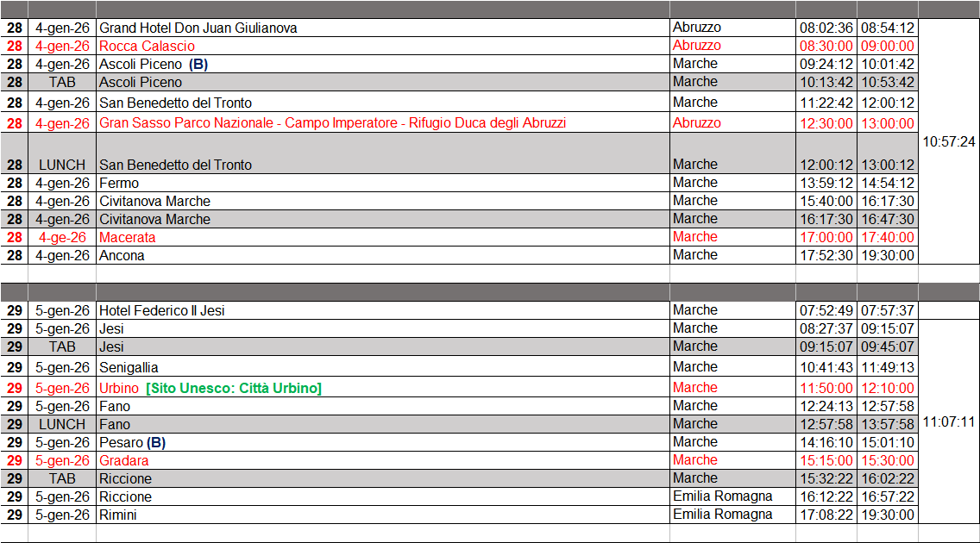Click the San Benedetto del Tronto LUNCH label
The width and height of the screenshot is (980, 543).
pos(62,165)
